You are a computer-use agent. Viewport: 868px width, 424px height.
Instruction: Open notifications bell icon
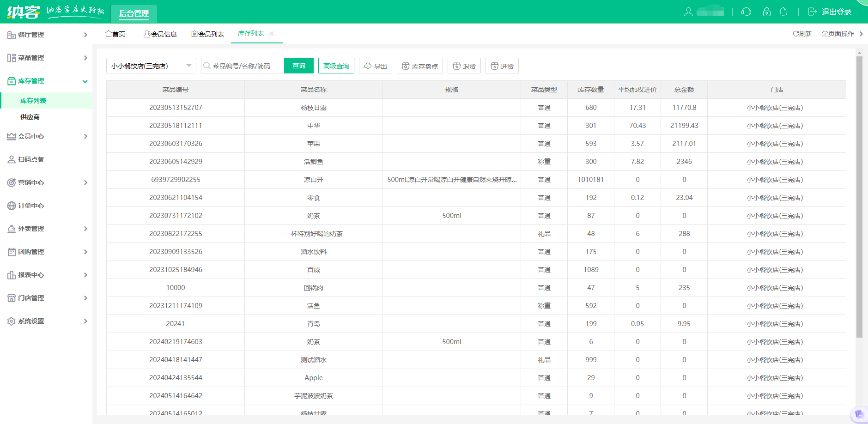[783, 12]
